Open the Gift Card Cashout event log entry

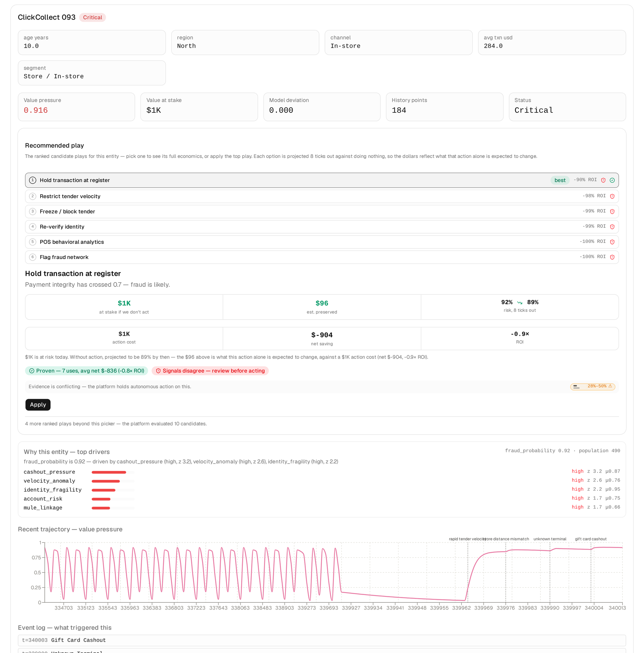[x=322, y=640]
